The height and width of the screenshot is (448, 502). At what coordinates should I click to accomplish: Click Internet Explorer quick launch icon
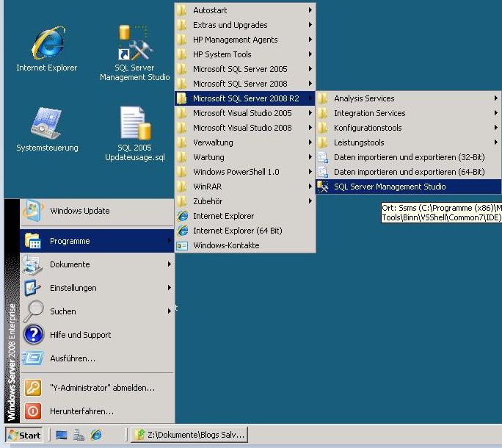[x=96, y=435]
